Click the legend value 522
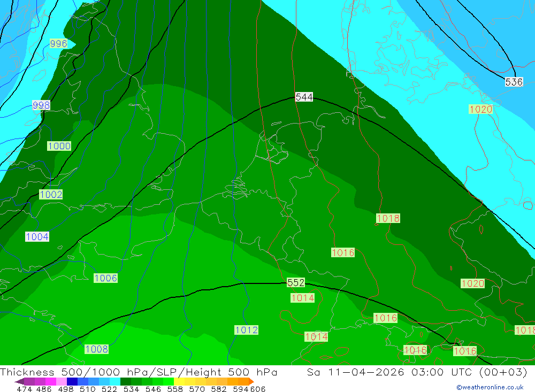This screenshot has width=535, height=392. coord(109,389)
